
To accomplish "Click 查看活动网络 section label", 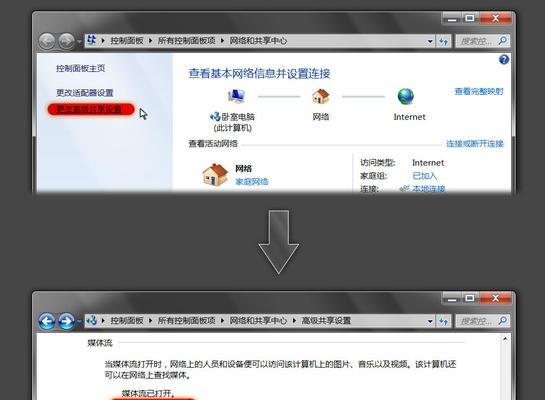I will (213, 144).
